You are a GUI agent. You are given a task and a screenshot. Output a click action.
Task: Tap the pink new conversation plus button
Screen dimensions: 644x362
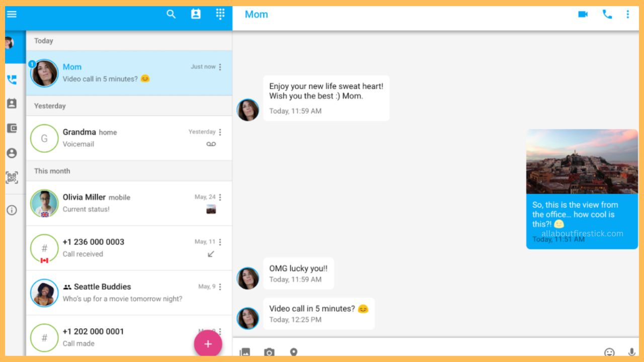click(x=208, y=344)
